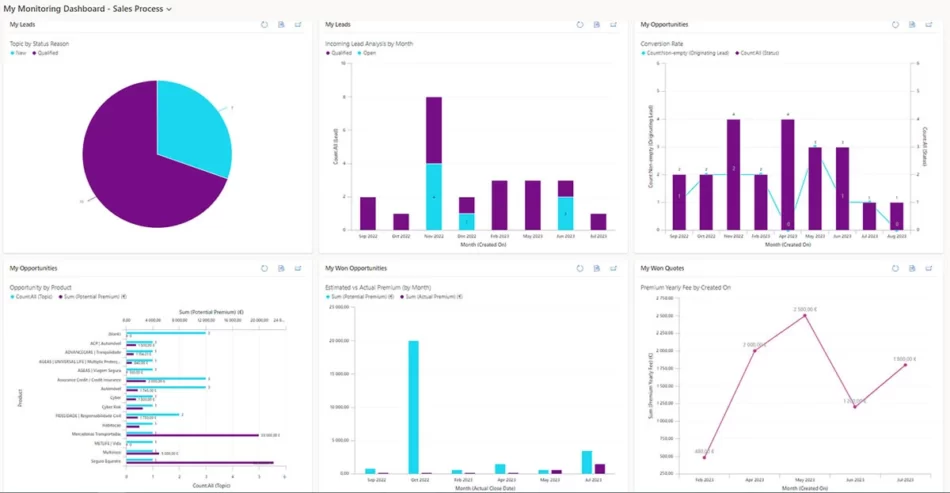Screen dimensions: 950x493
Task: View records for Topic by Status Reason chart
Action: (281, 24)
